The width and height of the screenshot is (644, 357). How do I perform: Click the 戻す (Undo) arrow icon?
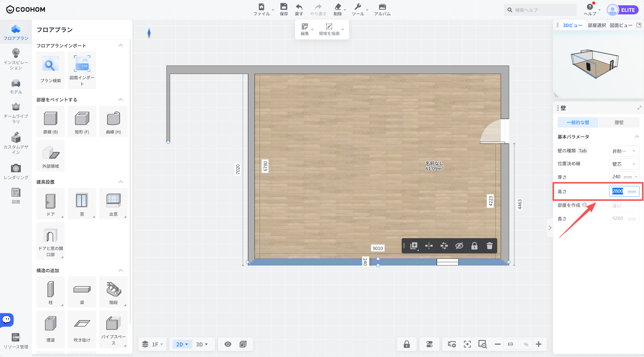(299, 7)
